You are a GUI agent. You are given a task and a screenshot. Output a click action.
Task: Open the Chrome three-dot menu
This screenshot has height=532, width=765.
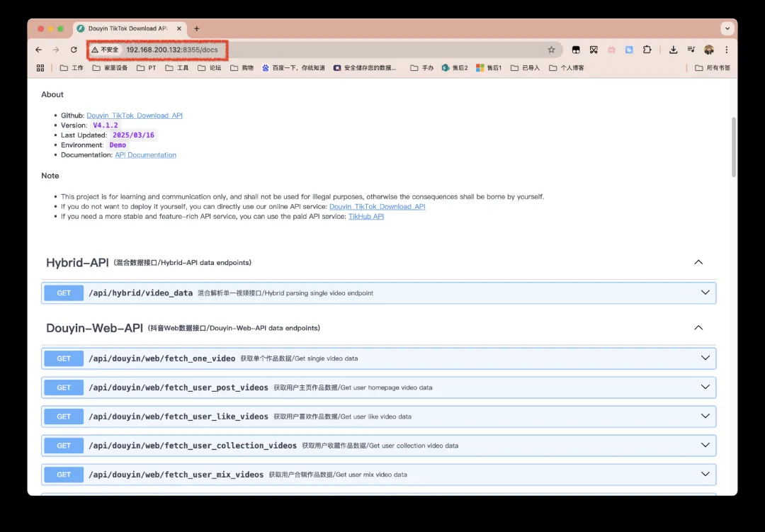tap(726, 50)
